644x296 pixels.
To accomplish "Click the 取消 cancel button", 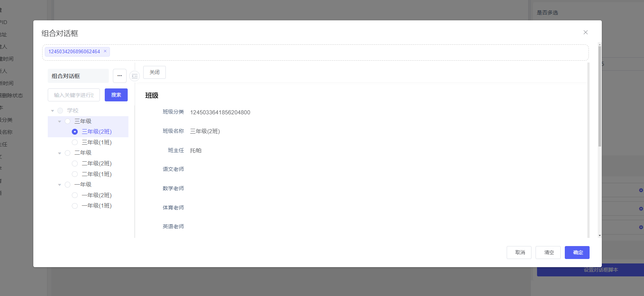I will [x=519, y=252].
